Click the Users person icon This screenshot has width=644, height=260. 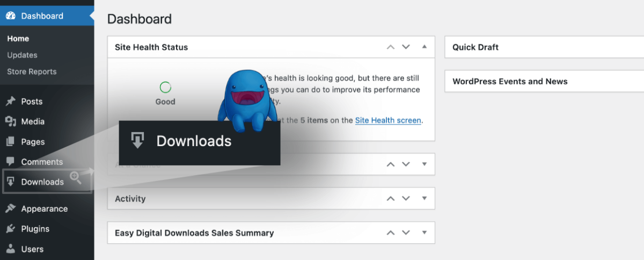point(10,249)
